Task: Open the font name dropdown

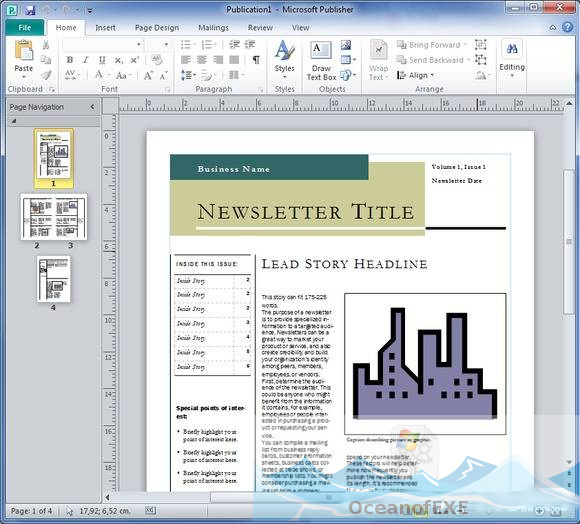Action: click(x=139, y=45)
